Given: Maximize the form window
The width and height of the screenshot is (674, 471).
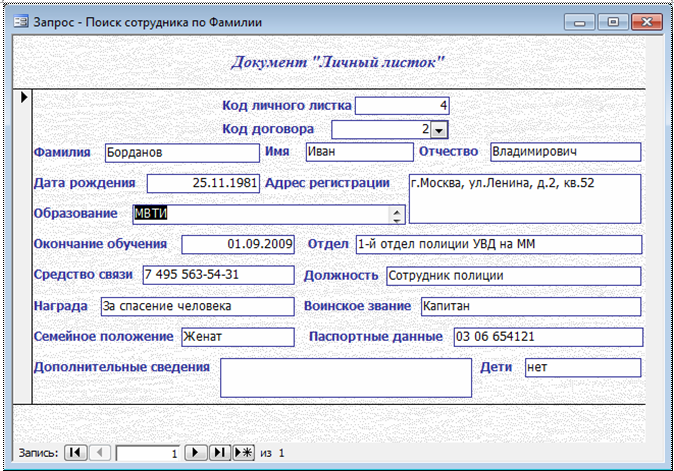Looking at the screenshot, I should pyautogui.click(x=614, y=19).
